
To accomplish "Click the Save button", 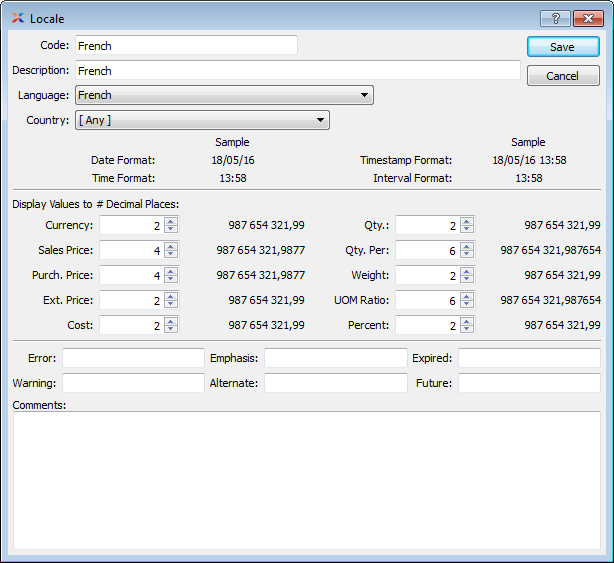I will point(562,47).
